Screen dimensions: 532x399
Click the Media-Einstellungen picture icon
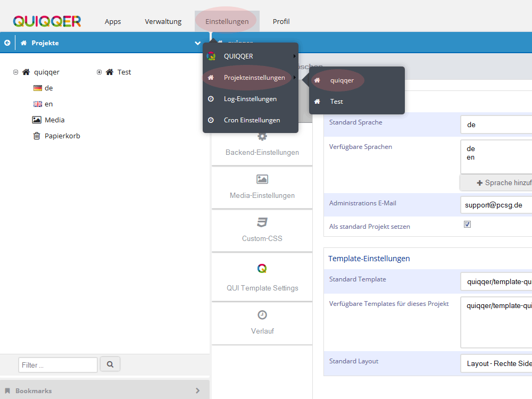tap(262, 179)
